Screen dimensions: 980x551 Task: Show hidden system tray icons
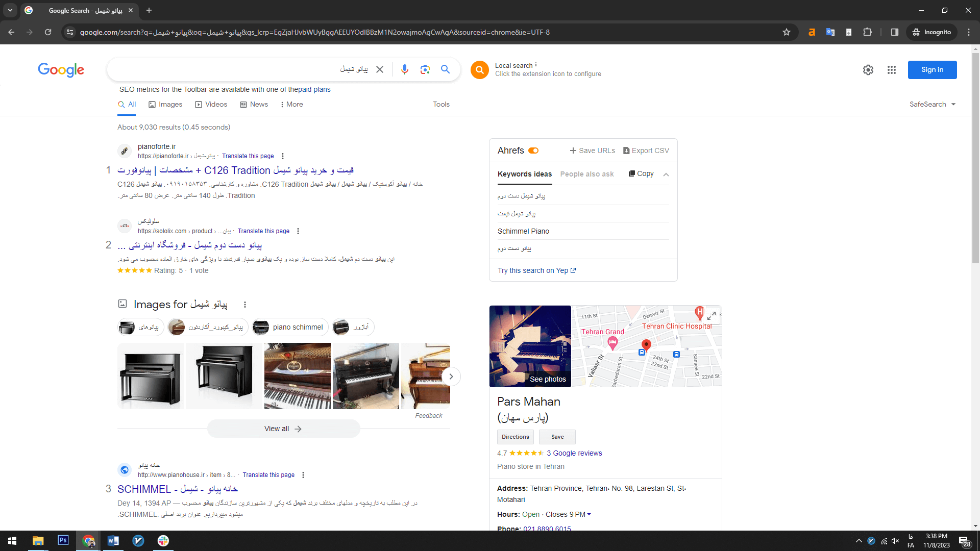point(859,541)
